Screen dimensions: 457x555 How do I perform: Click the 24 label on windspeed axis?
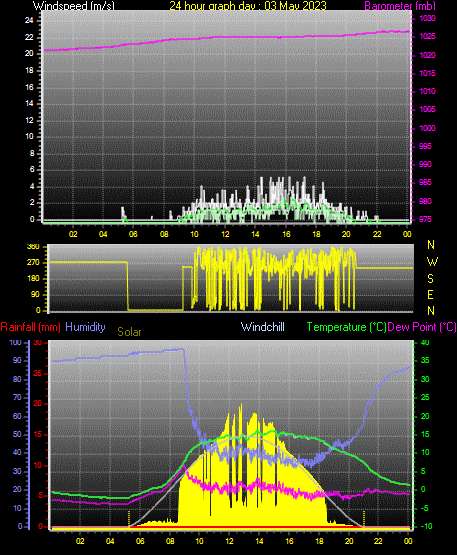[x=29, y=21]
